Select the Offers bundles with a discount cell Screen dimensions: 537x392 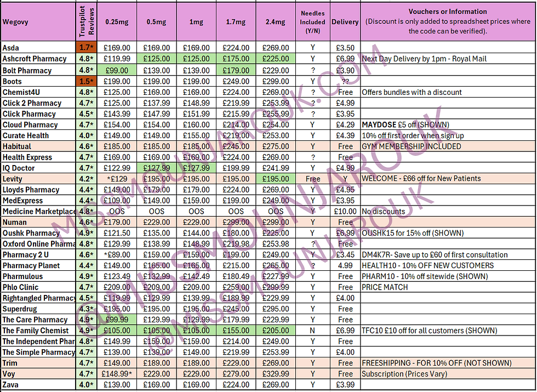(x=448, y=92)
